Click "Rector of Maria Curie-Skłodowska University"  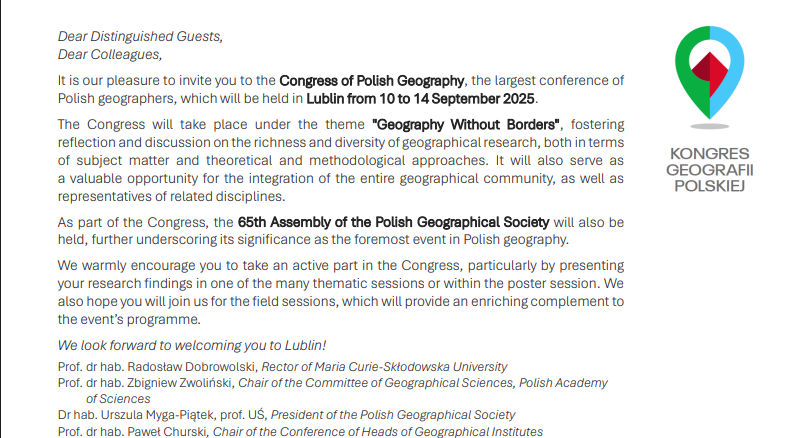point(386,367)
